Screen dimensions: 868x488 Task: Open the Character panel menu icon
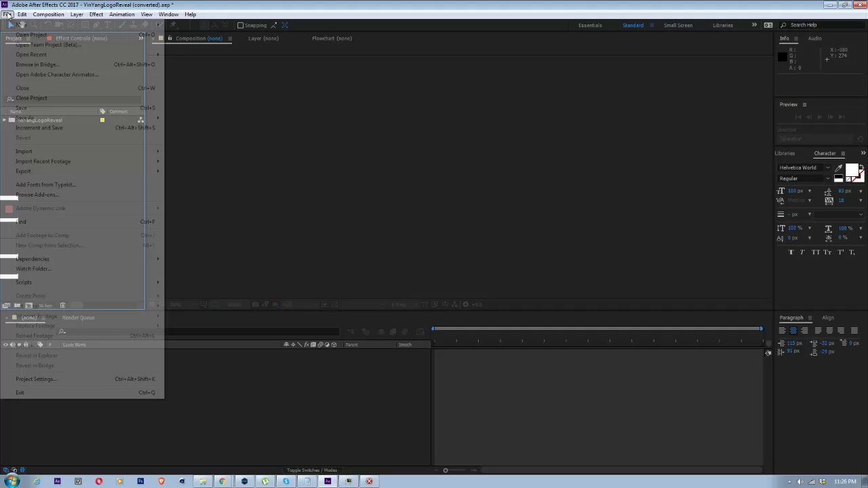pyautogui.click(x=843, y=153)
